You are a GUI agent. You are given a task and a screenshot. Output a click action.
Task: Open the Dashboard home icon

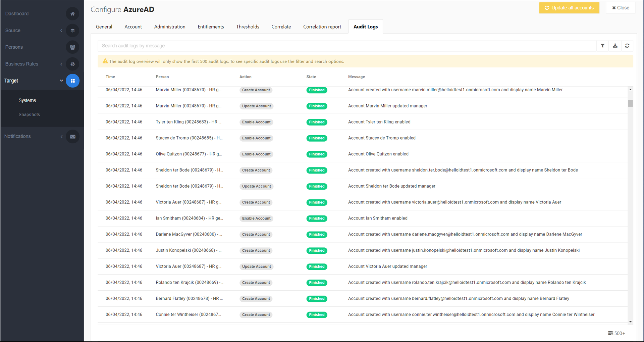72,14
